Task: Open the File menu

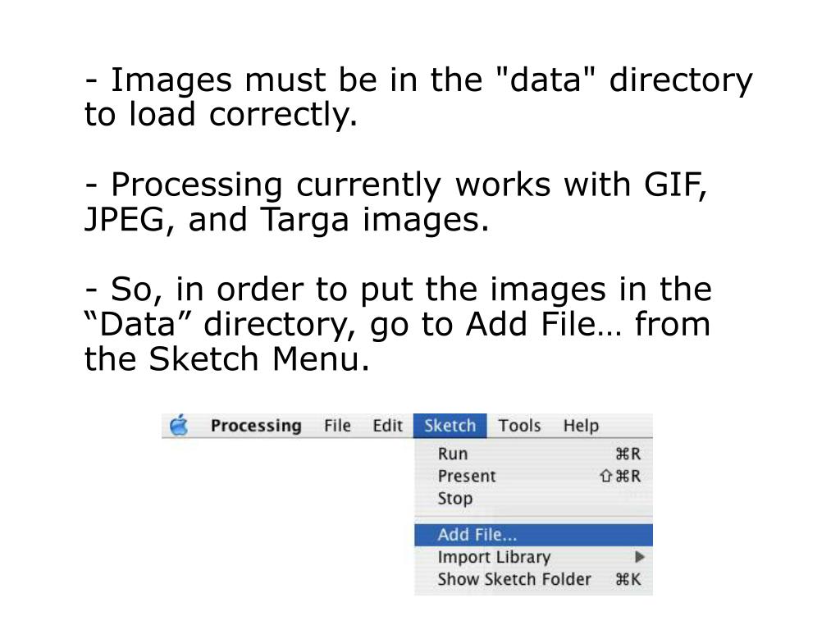Action: 337,426
